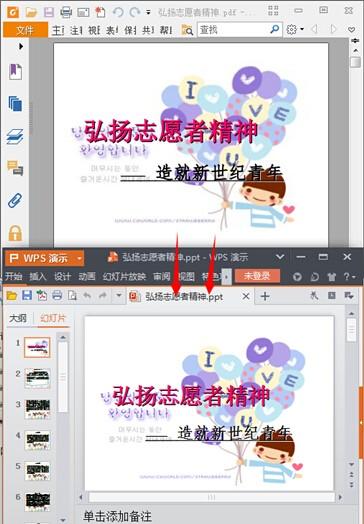
Task: Expand the PDF navigation pane arrow
Action: click(21, 46)
